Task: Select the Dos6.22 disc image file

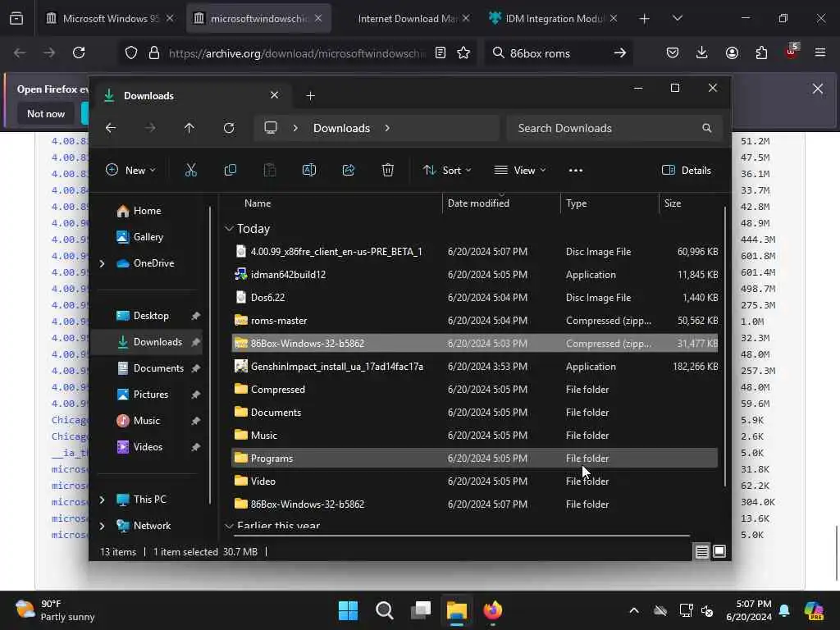Action: point(475,297)
